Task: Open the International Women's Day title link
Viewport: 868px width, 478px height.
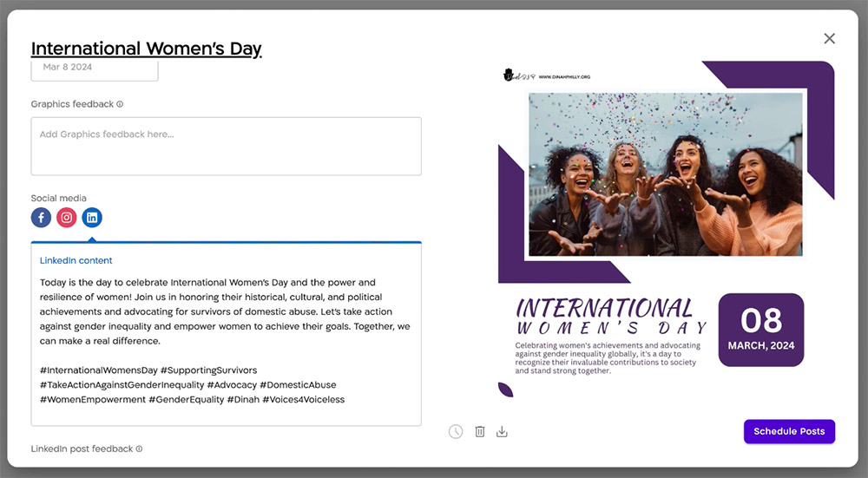Action: 146,49
